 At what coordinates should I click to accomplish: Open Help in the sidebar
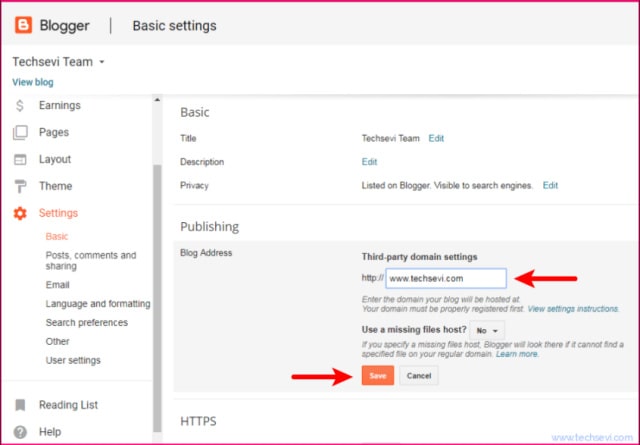[x=50, y=432]
